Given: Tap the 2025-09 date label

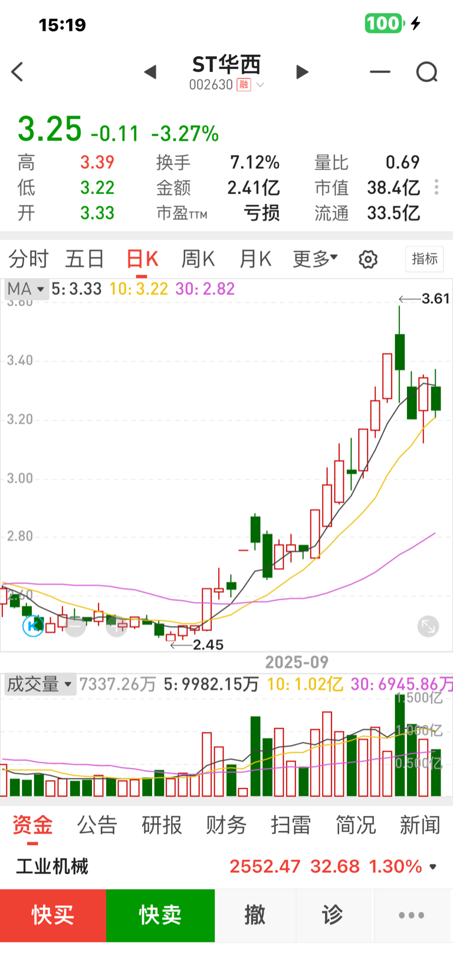Looking at the screenshot, I should 297,662.
